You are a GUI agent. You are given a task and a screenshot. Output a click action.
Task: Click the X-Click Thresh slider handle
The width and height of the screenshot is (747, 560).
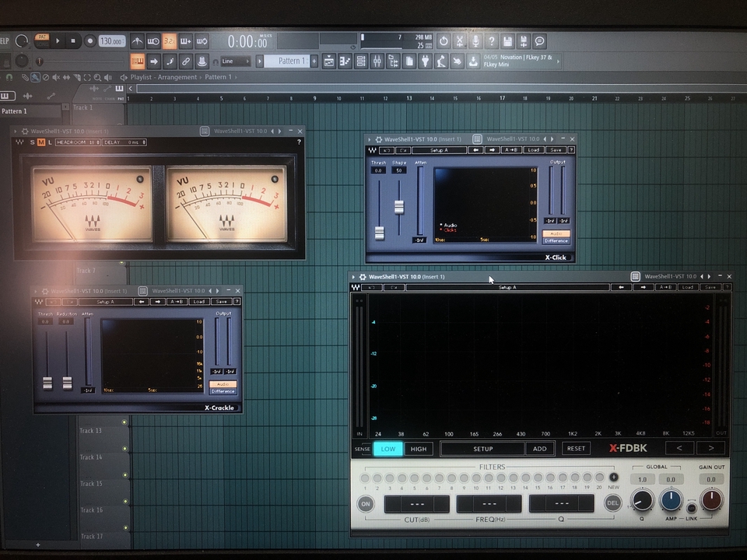380,232
